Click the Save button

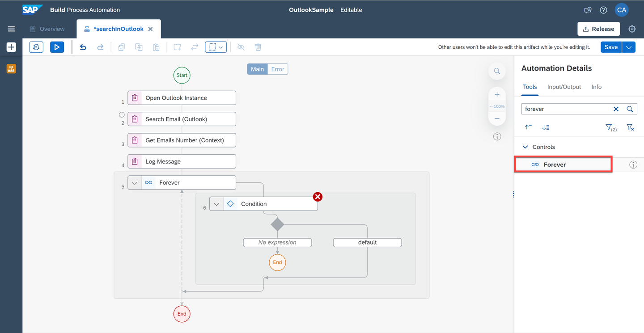click(611, 47)
